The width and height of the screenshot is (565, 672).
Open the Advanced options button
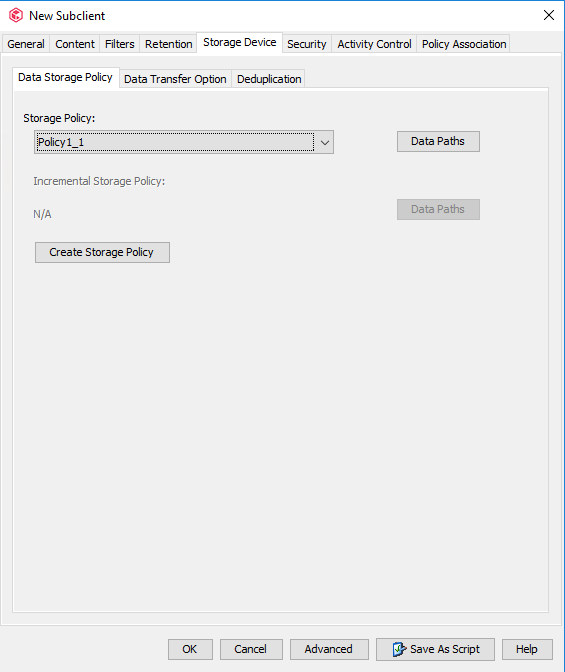329,649
